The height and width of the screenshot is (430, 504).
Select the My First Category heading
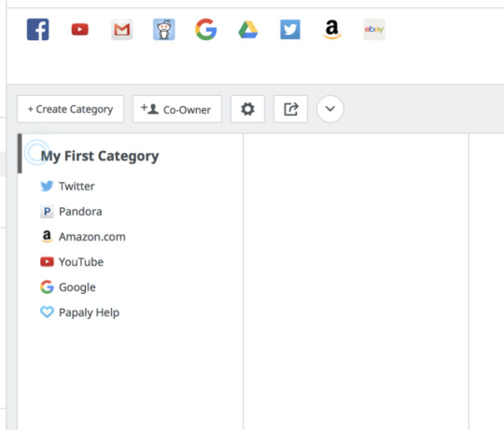(100, 156)
